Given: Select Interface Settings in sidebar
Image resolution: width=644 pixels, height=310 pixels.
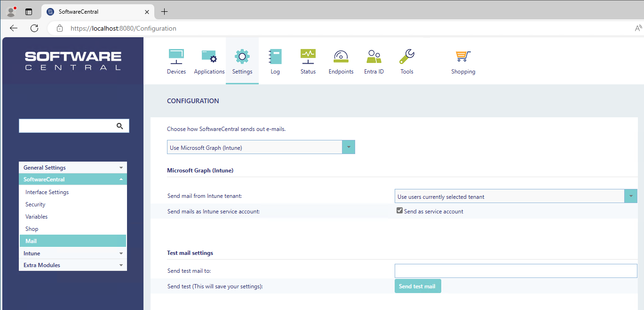Looking at the screenshot, I should (x=47, y=192).
